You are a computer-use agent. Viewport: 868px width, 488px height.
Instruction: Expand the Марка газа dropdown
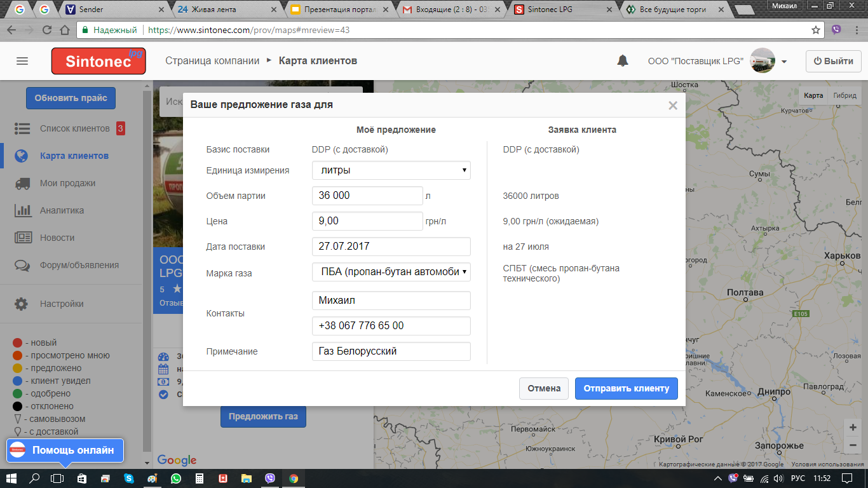(391, 272)
